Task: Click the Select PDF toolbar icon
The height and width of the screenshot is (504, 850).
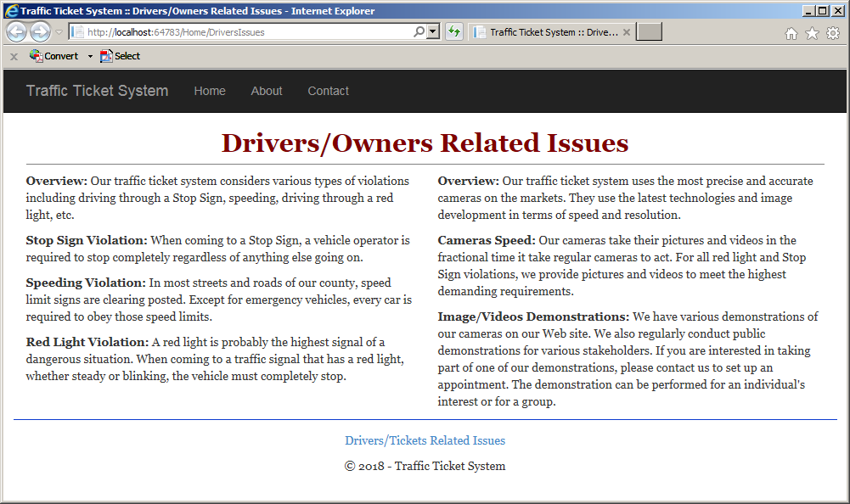Action: point(120,56)
